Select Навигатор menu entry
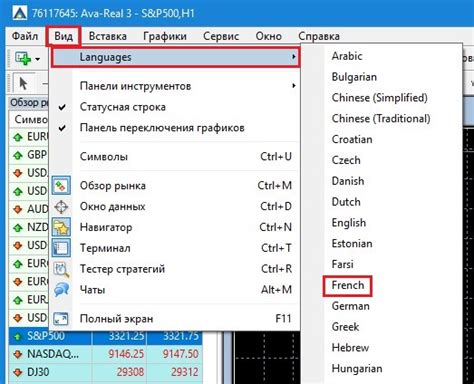 175,227
